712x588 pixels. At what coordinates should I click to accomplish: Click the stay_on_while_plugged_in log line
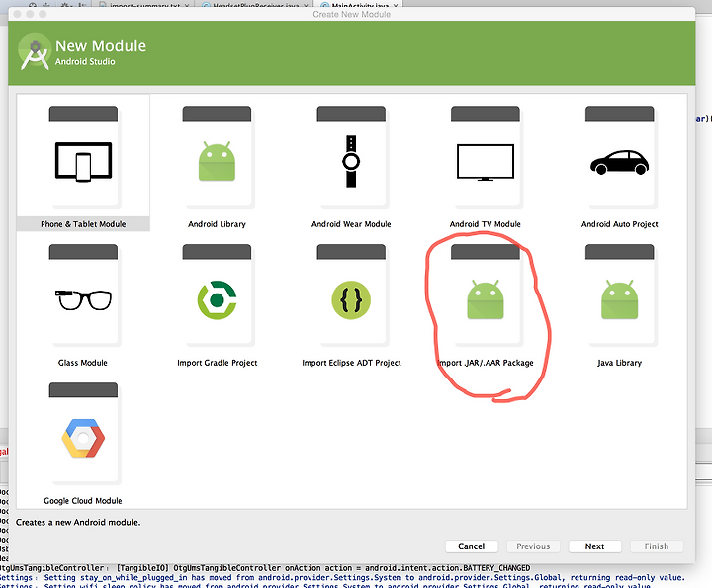342,577
